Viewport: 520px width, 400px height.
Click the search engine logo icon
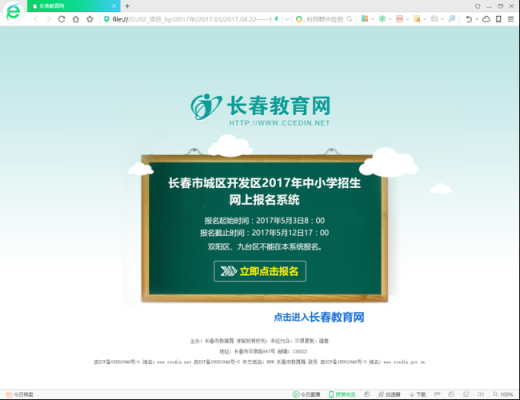(x=299, y=19)
